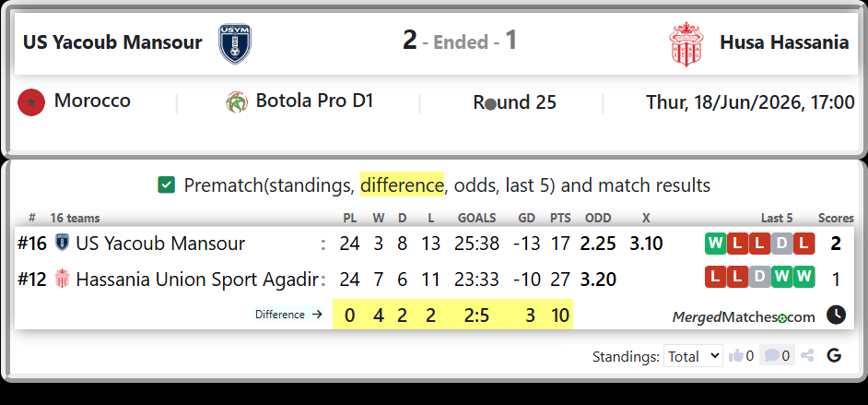This screenshot has height=405, width=868.
Task: Click the green W badge for Yacoub Mansour
Action: [715, 244]
